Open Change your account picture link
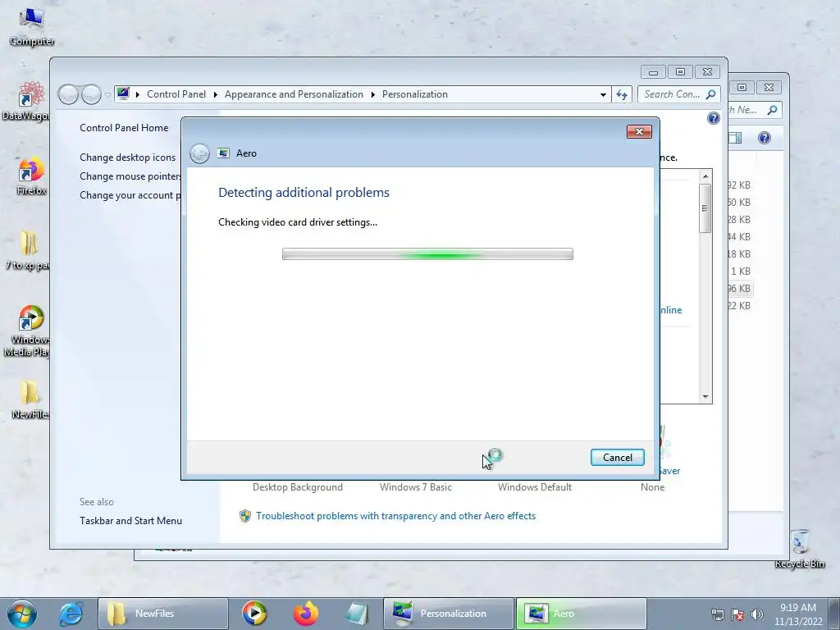840x630 pixels. pos(130,195)
